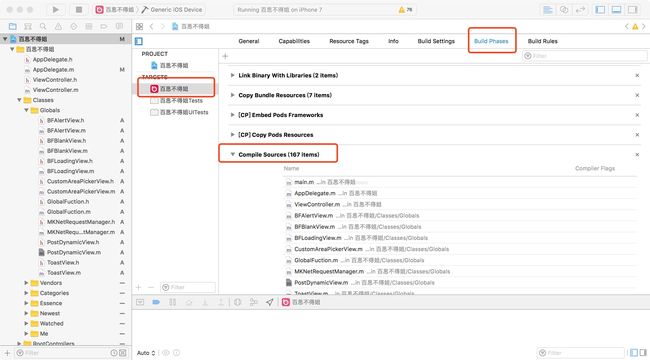
Task: Open the Capabilities tab
Action: click(x=294, y=41)
